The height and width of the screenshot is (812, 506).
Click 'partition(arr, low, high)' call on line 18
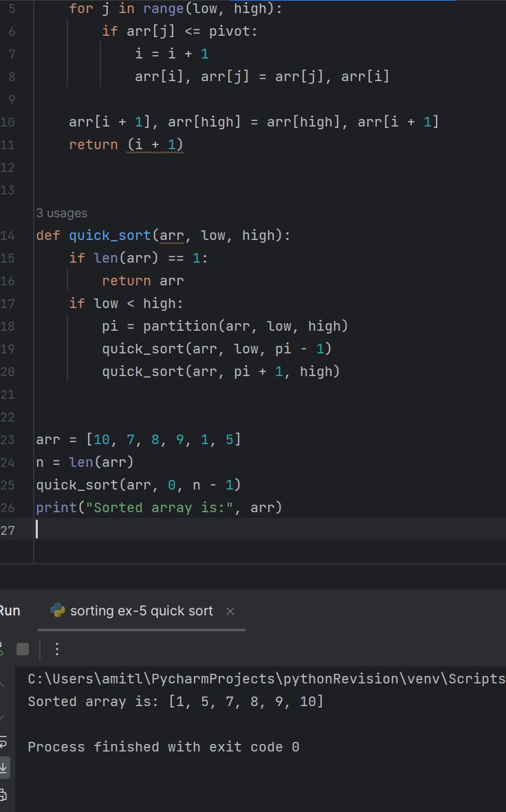245,327
